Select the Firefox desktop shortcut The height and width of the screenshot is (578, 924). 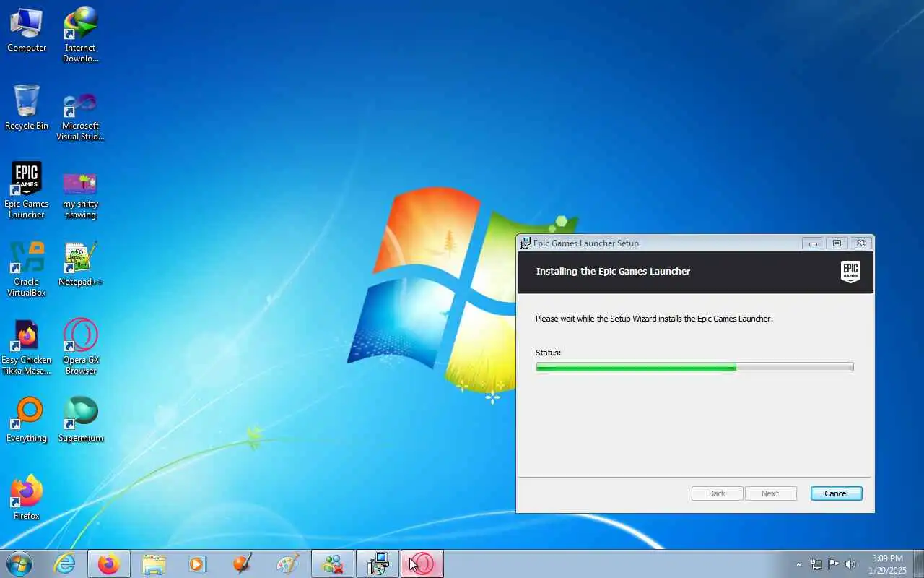[x=27, y=497]
